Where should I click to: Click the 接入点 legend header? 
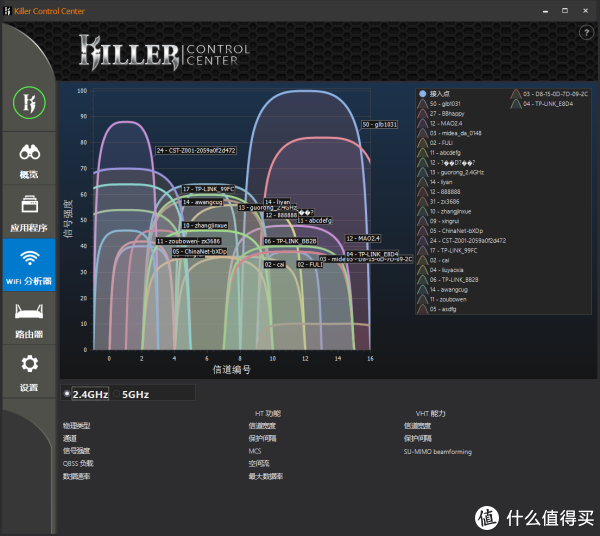[x=440, y=94]
